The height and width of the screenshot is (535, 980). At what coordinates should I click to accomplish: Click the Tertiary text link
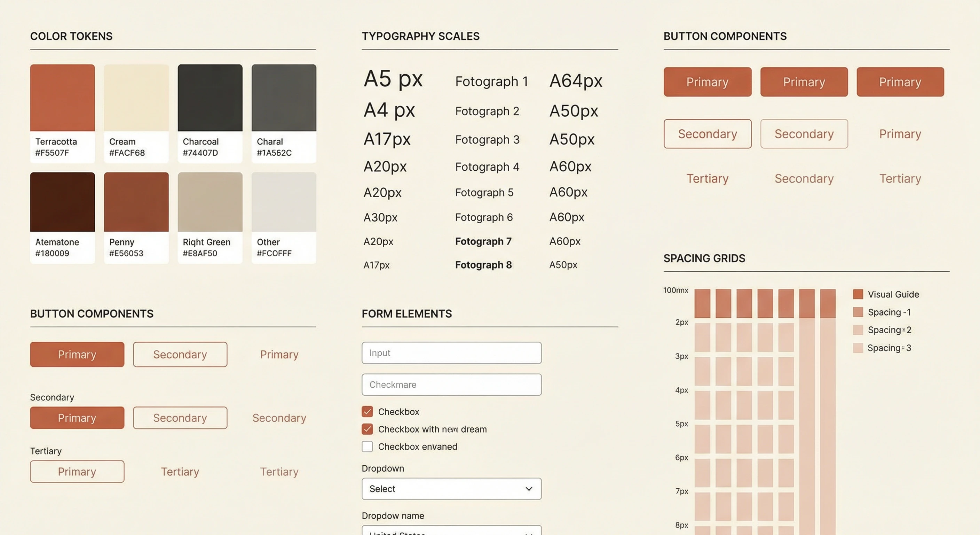point(180,471)
